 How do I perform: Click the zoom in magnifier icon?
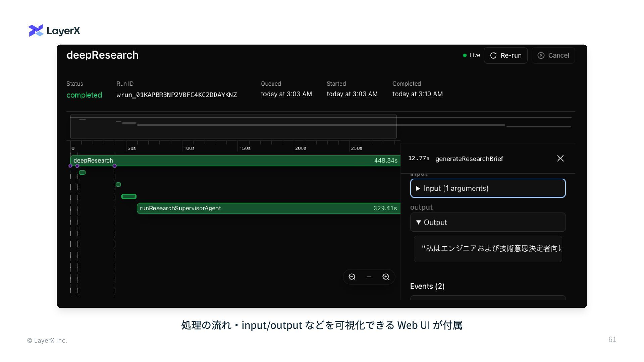386,277
